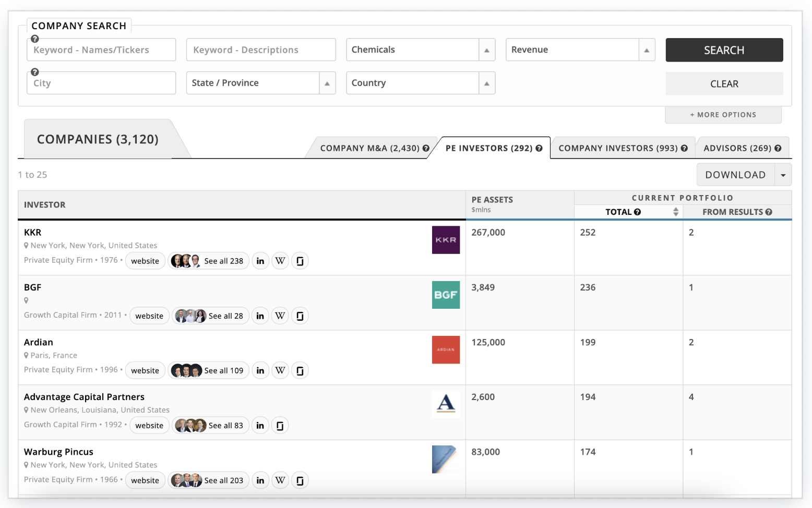Open the Warburg Pincus Wikipedia icon
The image size is (812, 508).
click(280, 480)
